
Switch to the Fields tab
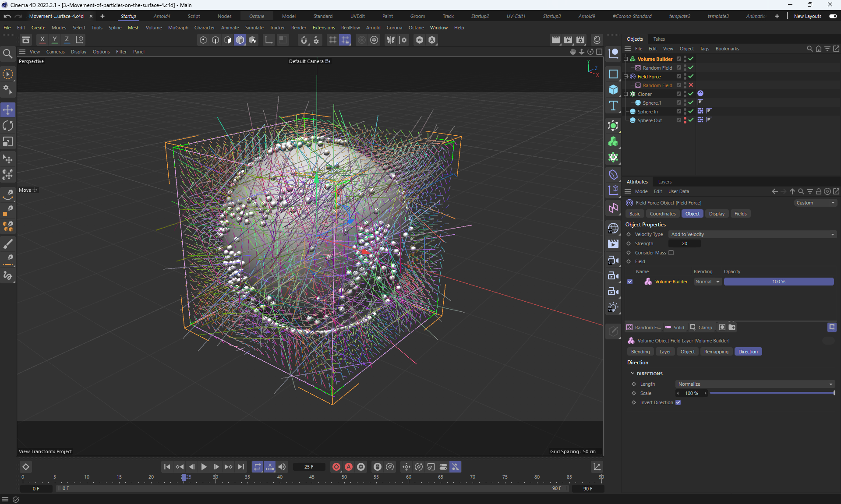coord(740,214)
